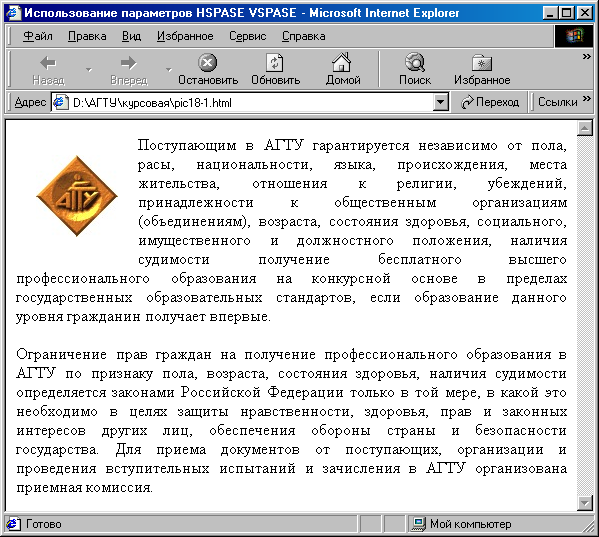Open the Справка menu
The height and width of the screenshot is (537, 599).
(x=304, y=36)
